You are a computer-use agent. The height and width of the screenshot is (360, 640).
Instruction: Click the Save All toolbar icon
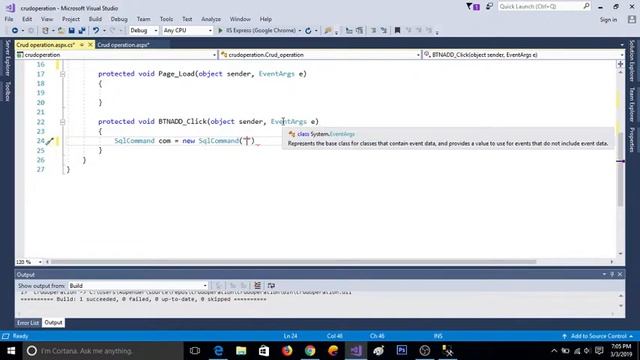pyautogui.click(x=82, y=31)
